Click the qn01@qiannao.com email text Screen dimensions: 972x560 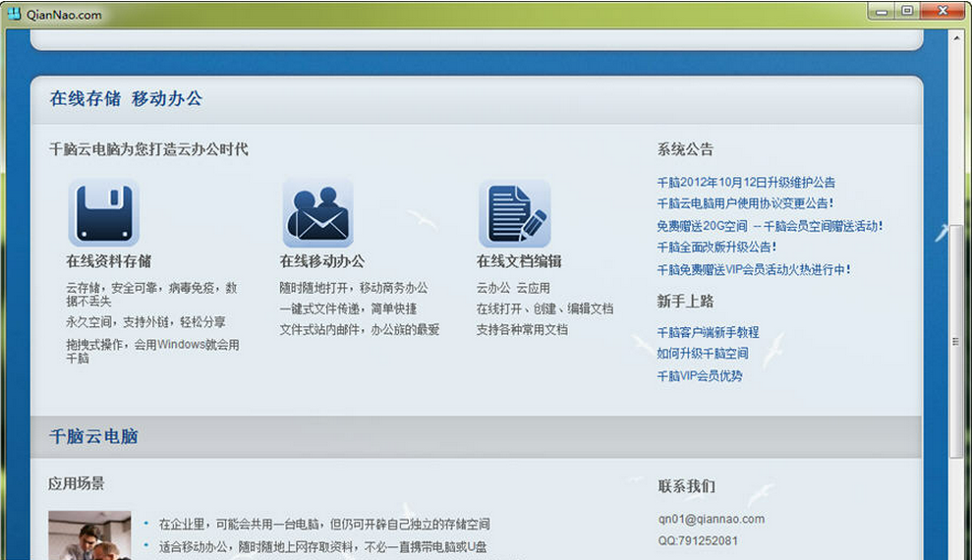[x=711, y=519]
